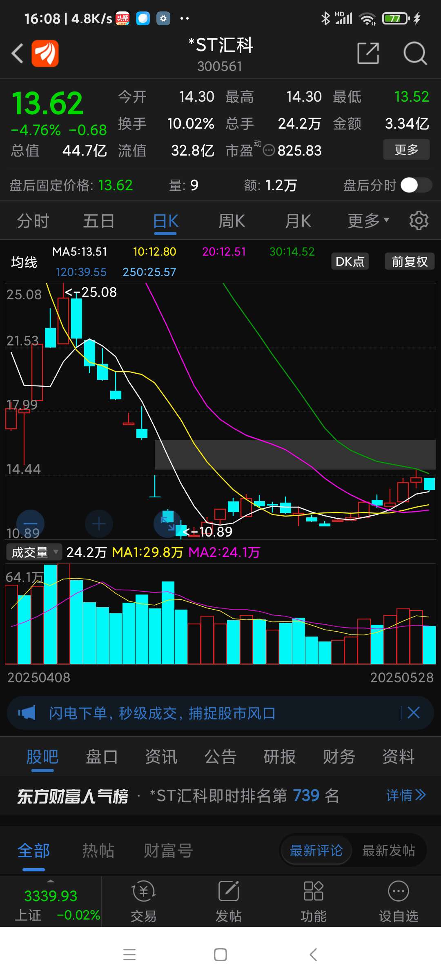The image size is (441, 980).
Task: Select 最新评论 sort option
Action: 316,851
